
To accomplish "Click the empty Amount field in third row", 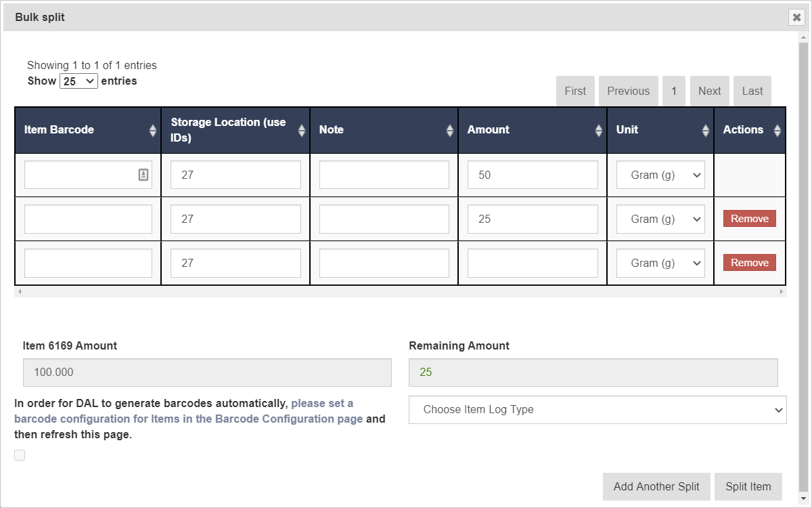I will (x=533, y=263).
